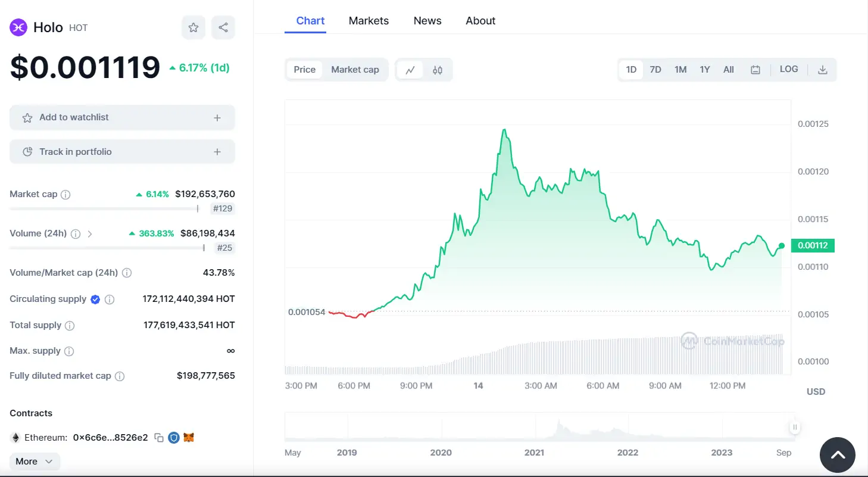The height and width of the screenshot is (477, 868).
Task: Add token to MetaMask via fox icon
Action: (189, 438)
